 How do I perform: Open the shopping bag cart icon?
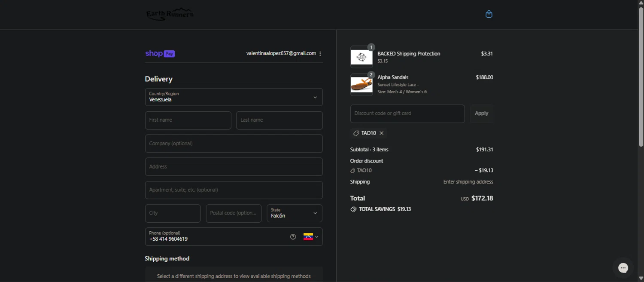489,14
